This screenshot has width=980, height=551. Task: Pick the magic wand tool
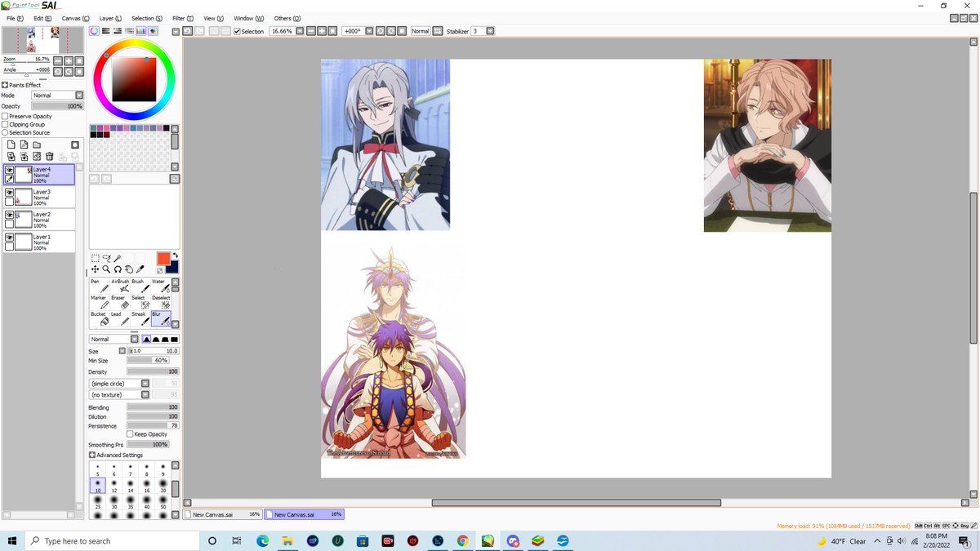tap(118, 258)
